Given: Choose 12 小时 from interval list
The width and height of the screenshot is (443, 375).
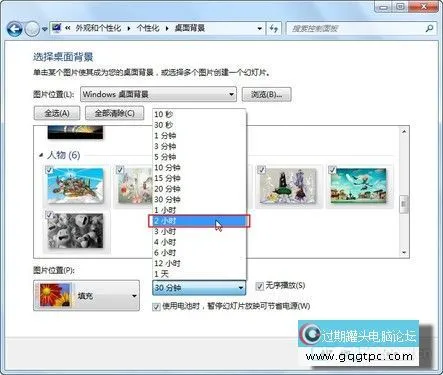Looking at the screenshot, I should point(199,263).
